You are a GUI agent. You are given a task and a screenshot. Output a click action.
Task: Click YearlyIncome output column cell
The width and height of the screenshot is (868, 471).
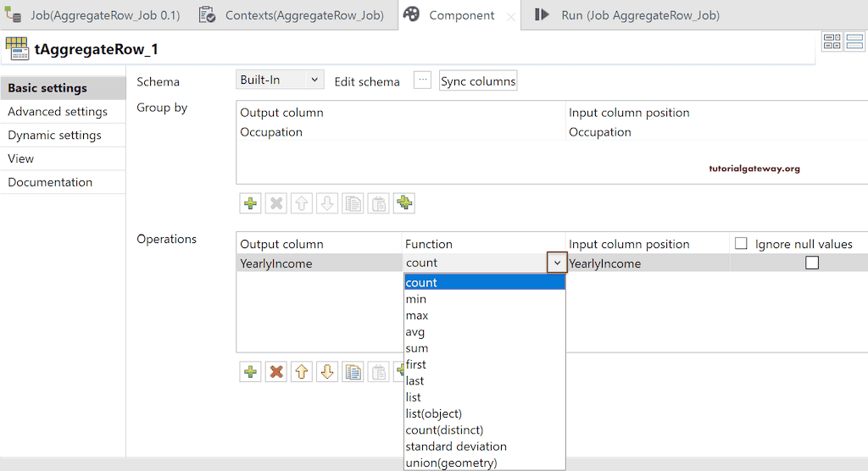coord(320,263)
